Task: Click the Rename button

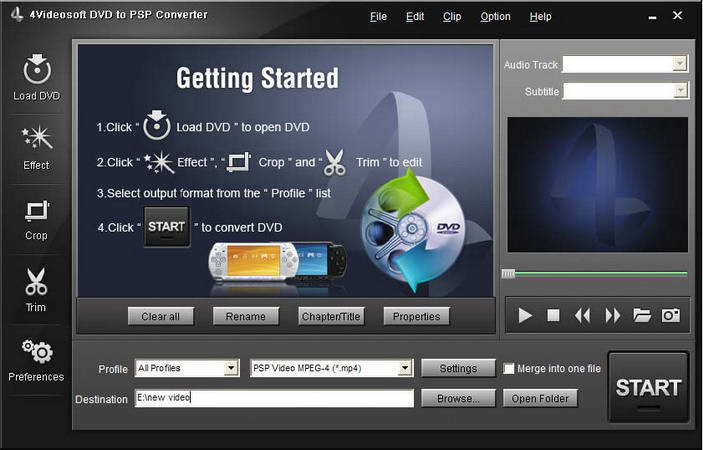Action: pos(246,316)
